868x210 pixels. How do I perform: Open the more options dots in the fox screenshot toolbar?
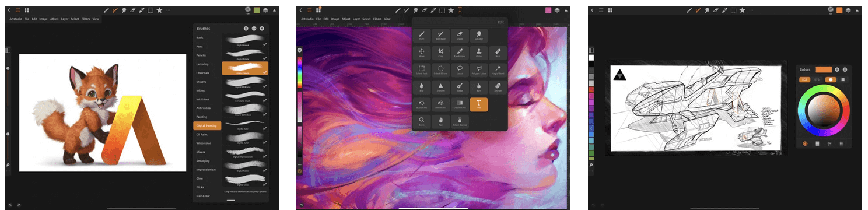coord(169,10)
